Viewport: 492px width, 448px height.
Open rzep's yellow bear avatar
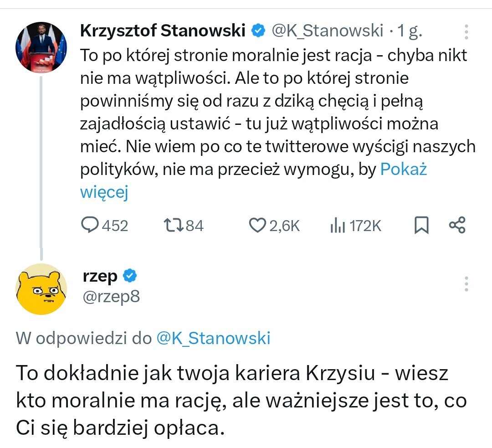tap(41, 289)
